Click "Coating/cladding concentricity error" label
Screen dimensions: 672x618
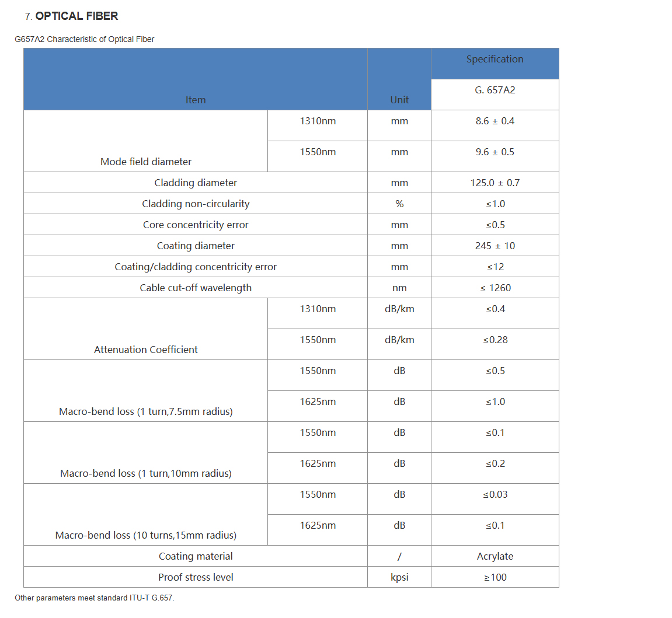196,266
